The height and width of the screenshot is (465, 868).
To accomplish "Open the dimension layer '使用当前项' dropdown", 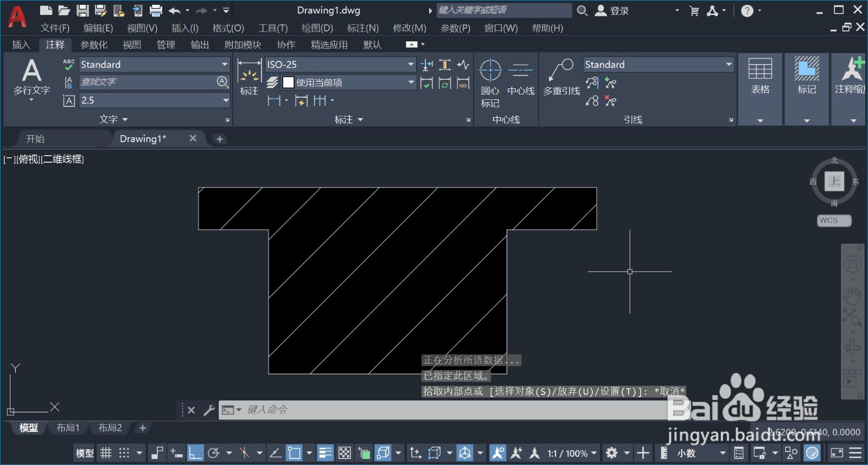I will (x=348, y=82).
